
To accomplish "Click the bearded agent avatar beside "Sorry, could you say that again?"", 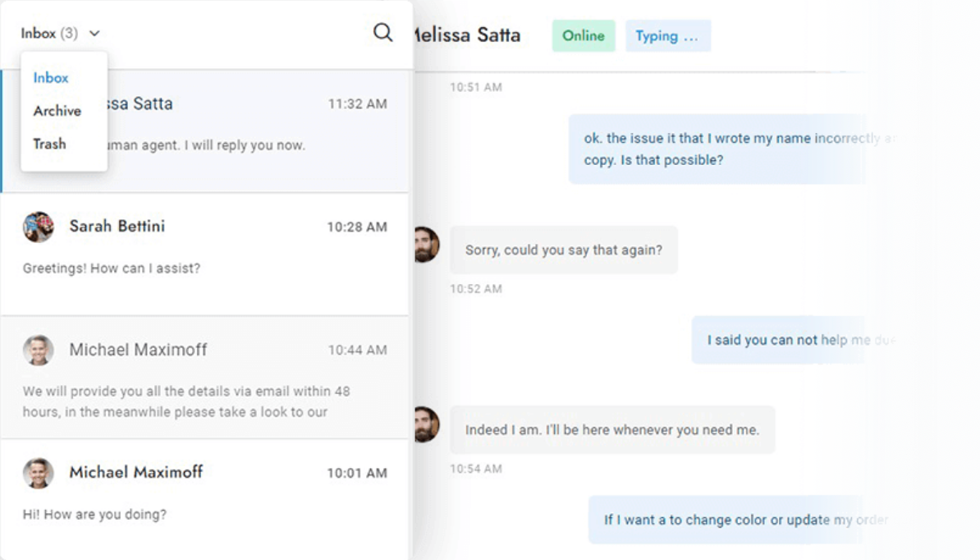I will tap(425, 245).
